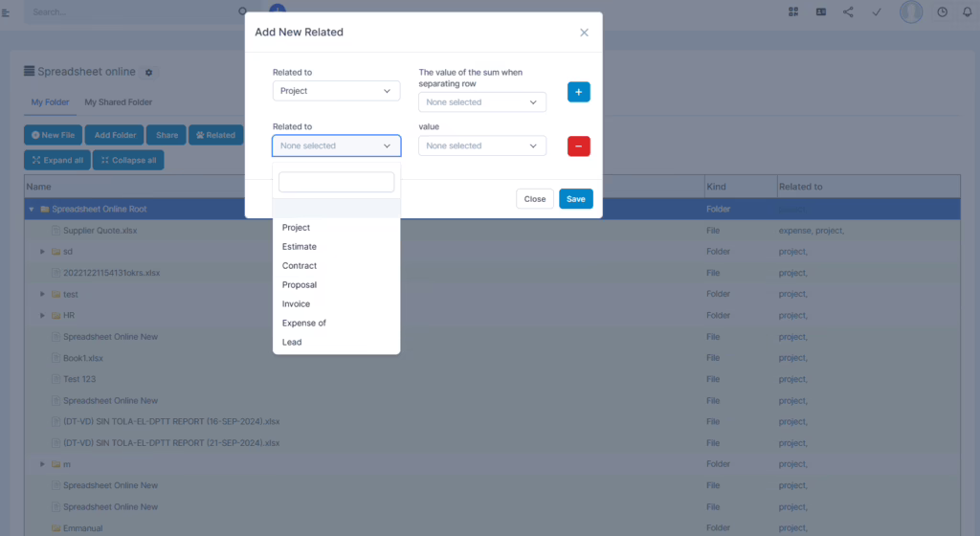Open the first Related to dropdown showing Project

tap(336, 91)
